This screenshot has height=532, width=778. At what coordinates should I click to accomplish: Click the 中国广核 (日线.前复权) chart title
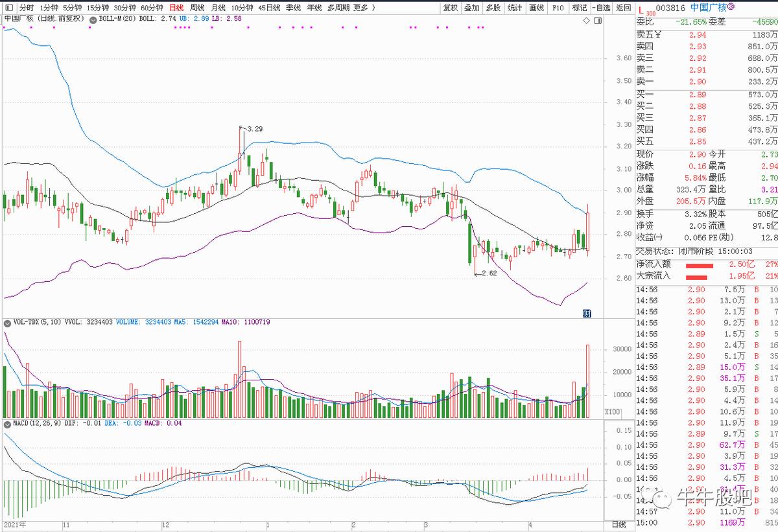(x=44, y=19)
